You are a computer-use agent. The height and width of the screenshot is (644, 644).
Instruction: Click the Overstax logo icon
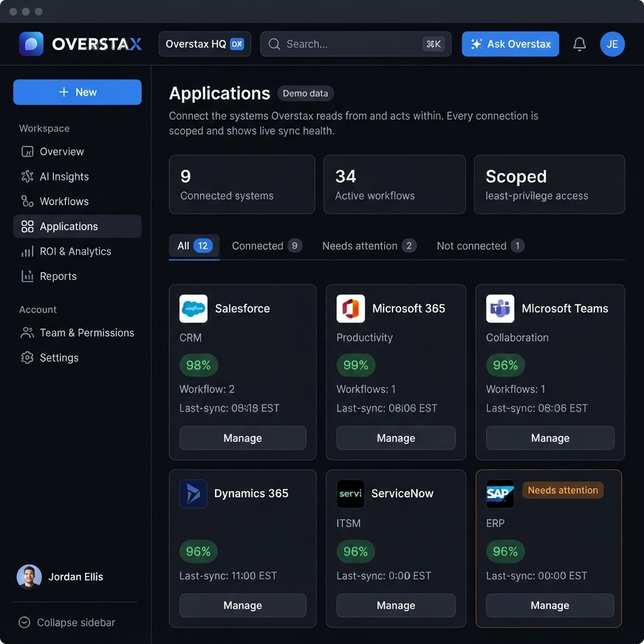[31, 44]
